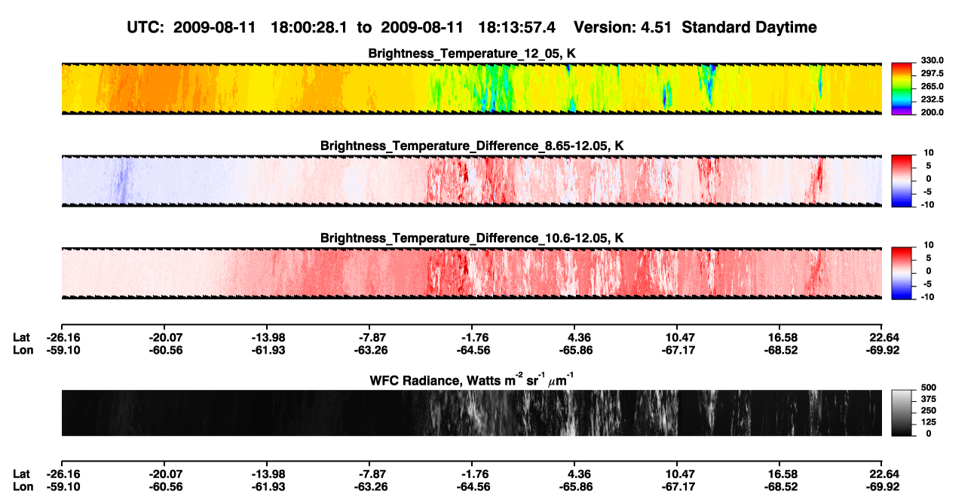Click the 330.0 colorbar maximum label

[x=932, y=61]
